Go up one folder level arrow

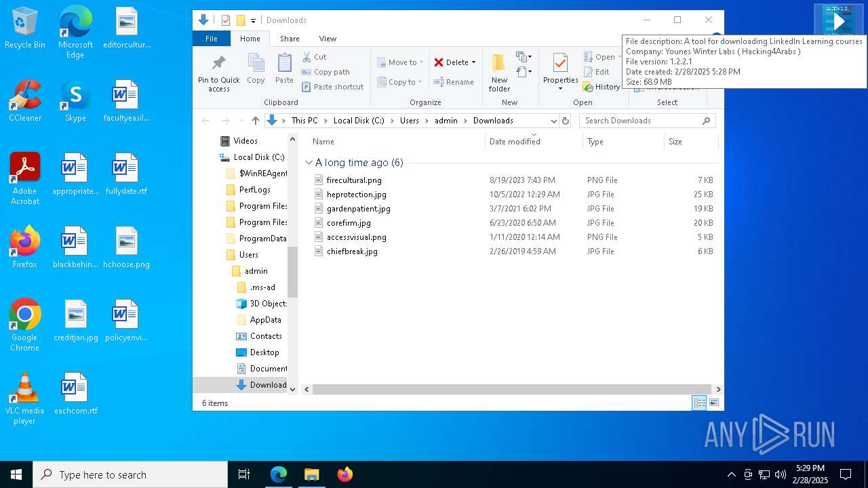coord(256,121)
